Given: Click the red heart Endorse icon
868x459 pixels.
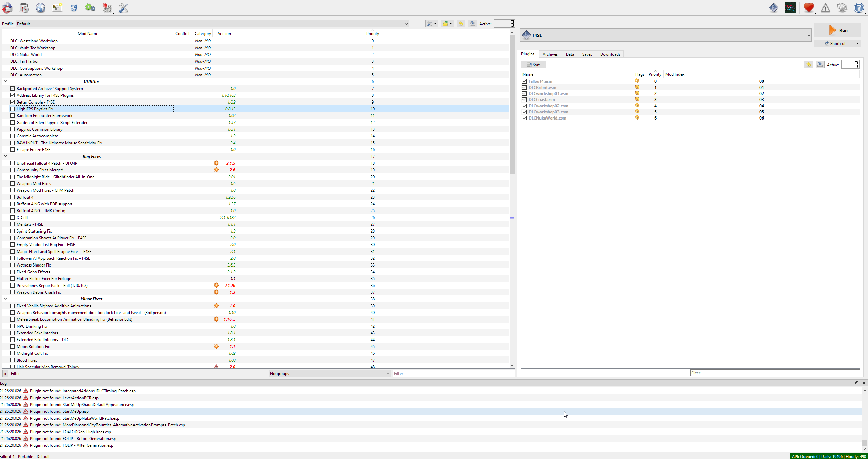Looking at the screenshot, I should 808,8.
